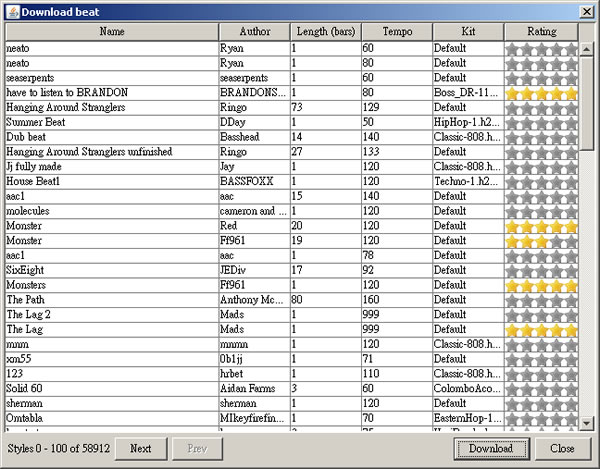Sort table by Name column header
600x469 pixels.
coord(112,32)
